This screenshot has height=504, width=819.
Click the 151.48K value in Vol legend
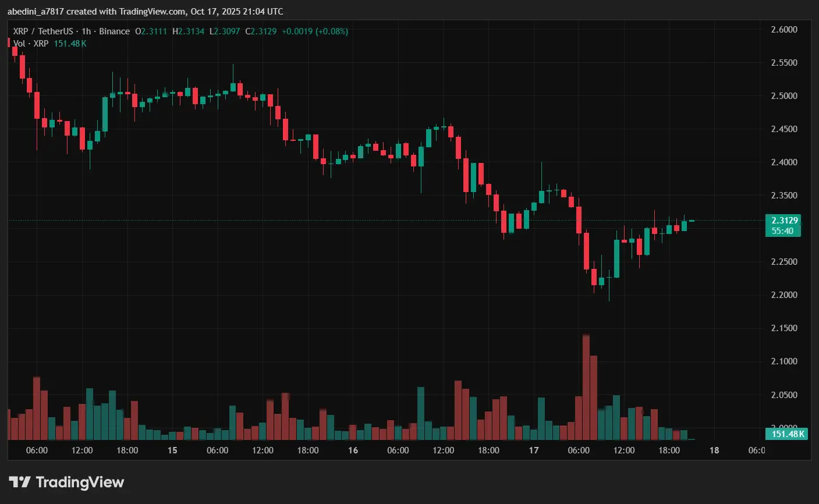[x=70, y=44]
